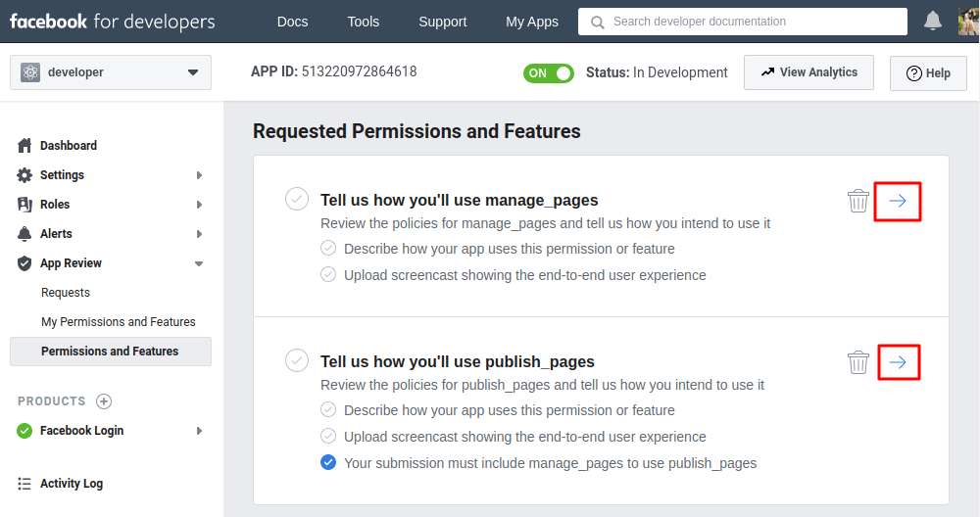Click the APP ID number 513220972864618

click(x=360, y=71)
